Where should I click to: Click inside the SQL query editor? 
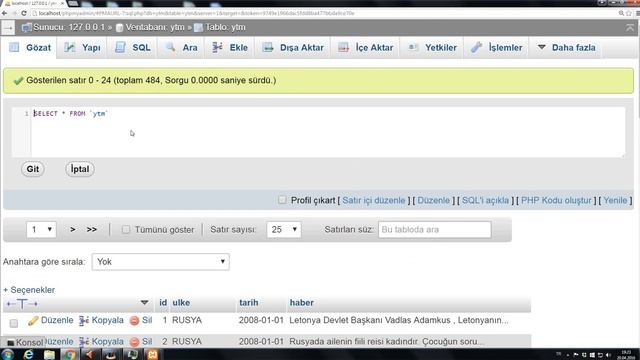pos(328,132)
